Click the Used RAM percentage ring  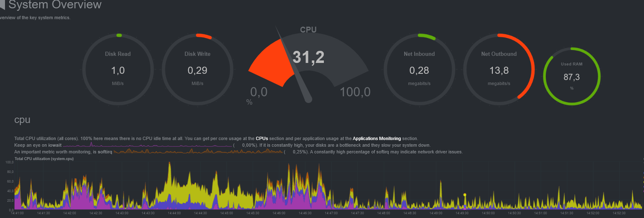click(x=572, y=77)
